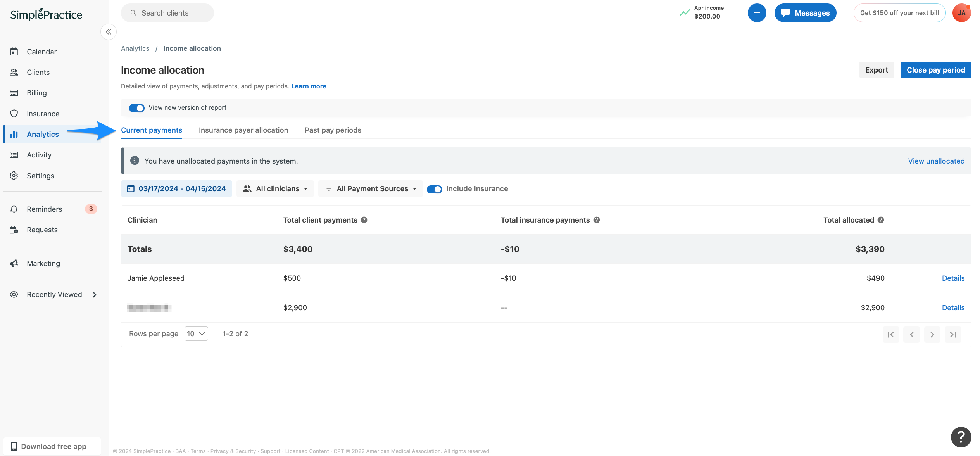Open BAA footer link
The height and width of the screenshot is (456, 980).
pos(181,451)
